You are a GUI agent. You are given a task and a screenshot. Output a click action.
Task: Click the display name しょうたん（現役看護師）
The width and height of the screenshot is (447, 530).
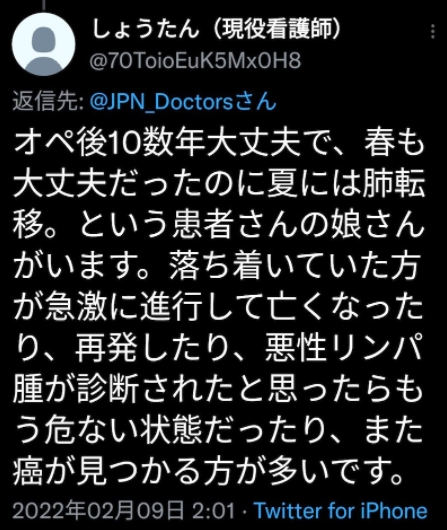[216, 29]
